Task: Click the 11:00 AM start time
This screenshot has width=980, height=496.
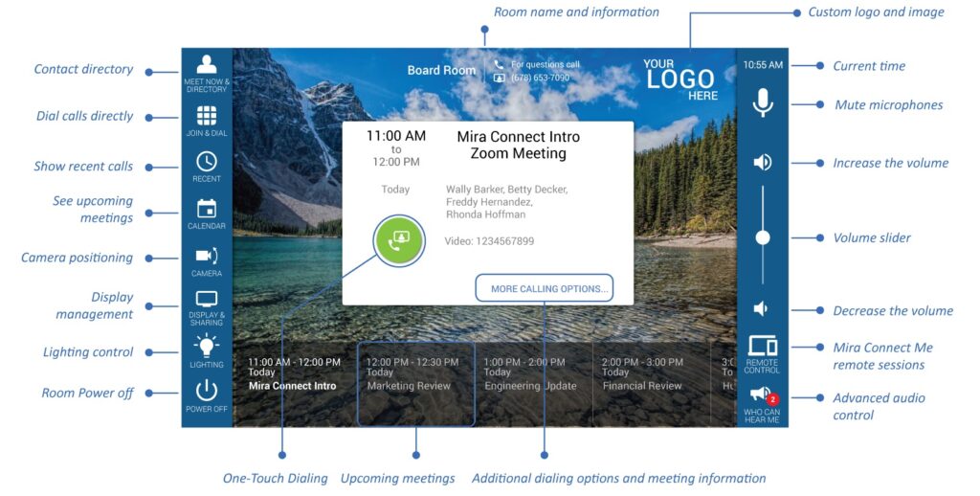Action: (395, 136)
